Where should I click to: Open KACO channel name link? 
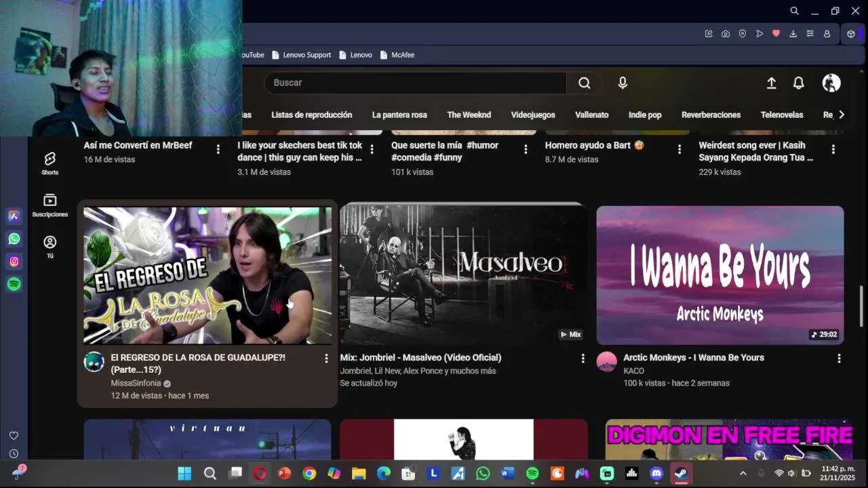pyautogui.click(x=634, y=371)
